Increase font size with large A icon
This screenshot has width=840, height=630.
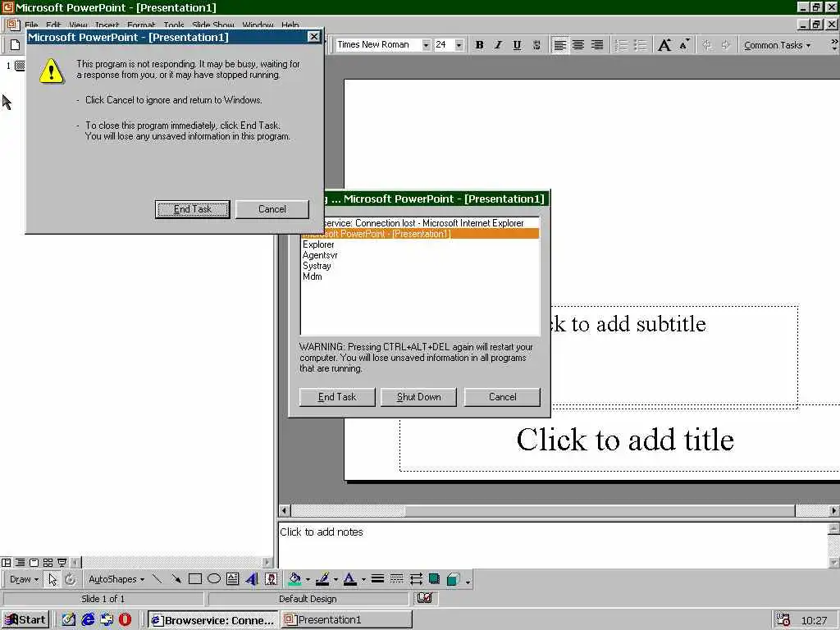[664, 45]
